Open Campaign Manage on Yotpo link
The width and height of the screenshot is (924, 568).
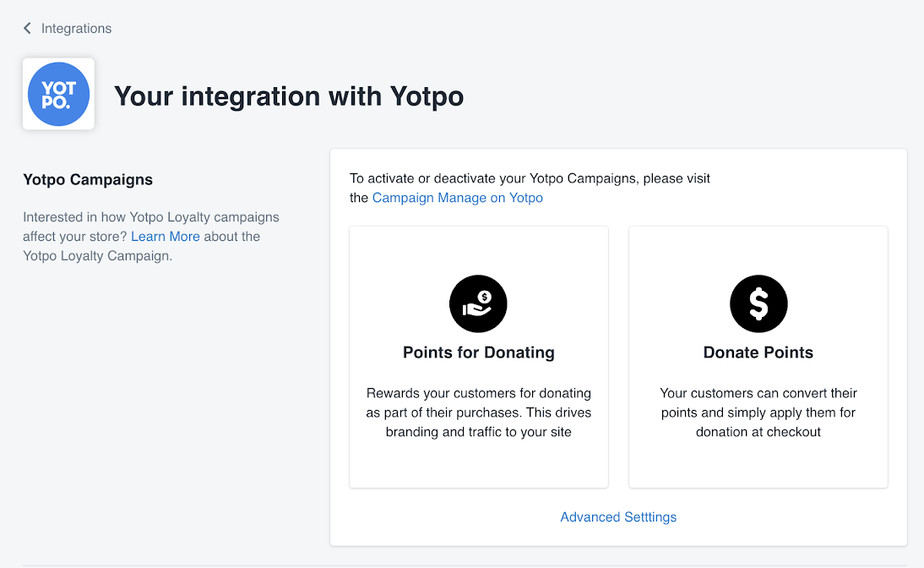[x=457, y=198]
